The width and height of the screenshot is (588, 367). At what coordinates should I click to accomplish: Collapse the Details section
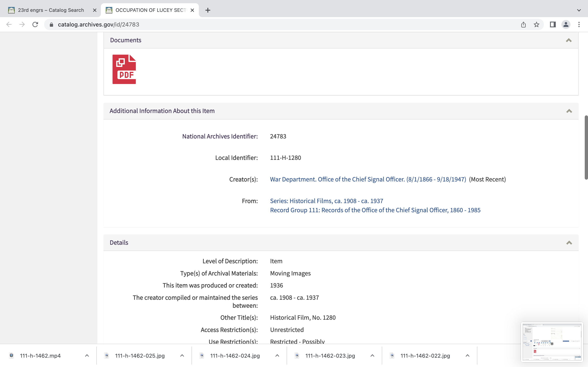[569, 243]
